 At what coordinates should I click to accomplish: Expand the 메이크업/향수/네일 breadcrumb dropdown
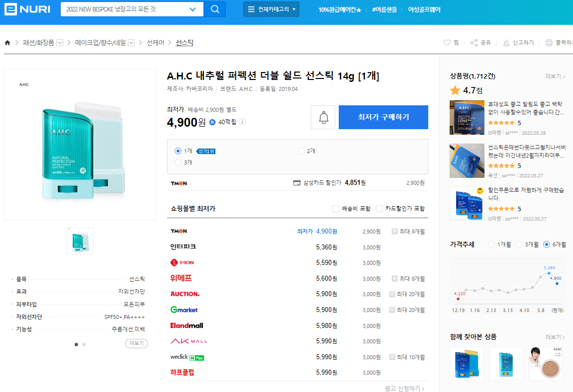tap(131, 43)
